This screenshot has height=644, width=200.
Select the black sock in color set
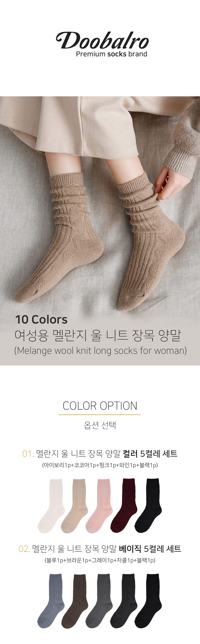[x=148, y=505]
